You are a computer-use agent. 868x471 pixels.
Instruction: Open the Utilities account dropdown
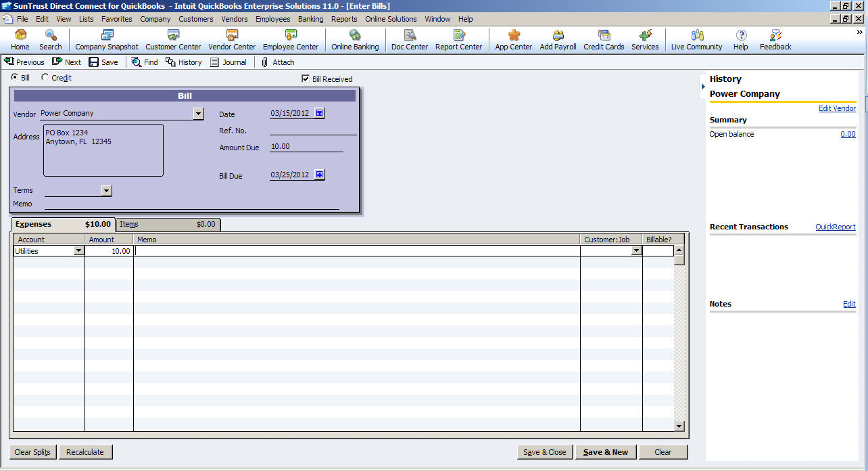pos(78,250)
